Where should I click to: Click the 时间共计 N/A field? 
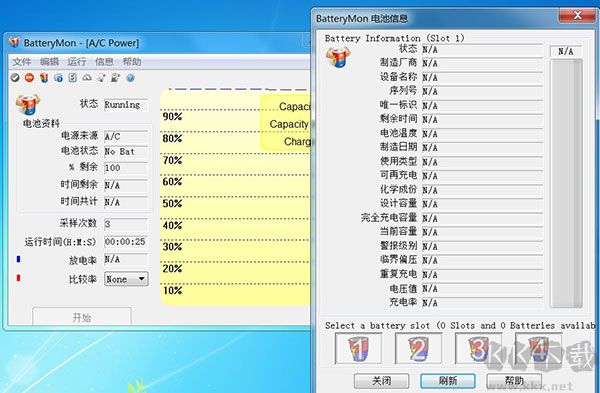pyautogui.click(x=126, y=202)
